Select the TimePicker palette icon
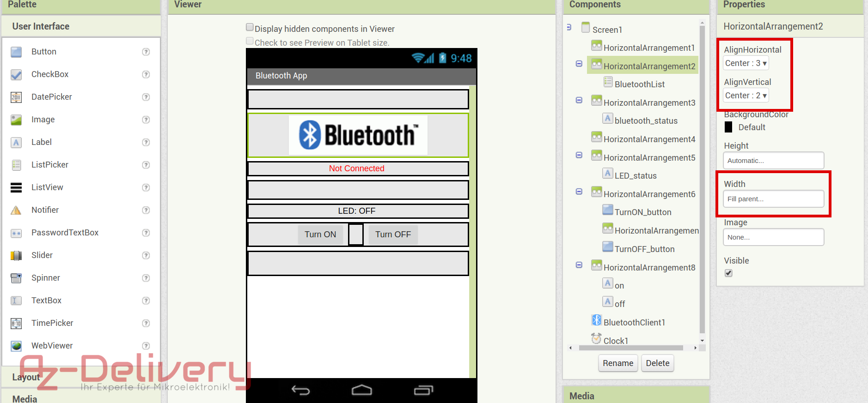Image resolution: width=868 pixels, height=403 pixels. pyautogui.click(x=16, y=323)
